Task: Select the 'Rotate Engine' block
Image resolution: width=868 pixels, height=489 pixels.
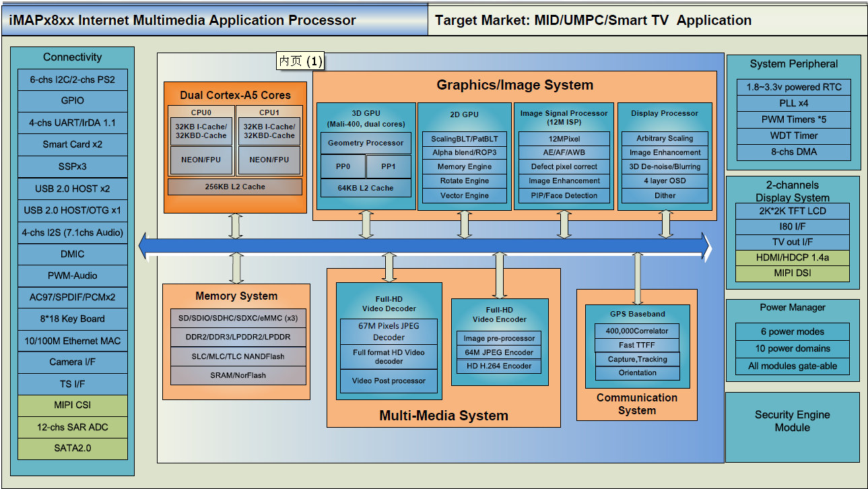Action: (x=465, y=181)
